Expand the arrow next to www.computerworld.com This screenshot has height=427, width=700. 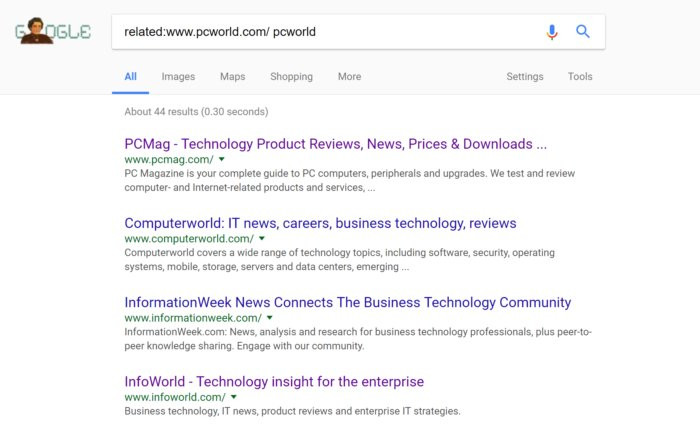click(262, 238)
